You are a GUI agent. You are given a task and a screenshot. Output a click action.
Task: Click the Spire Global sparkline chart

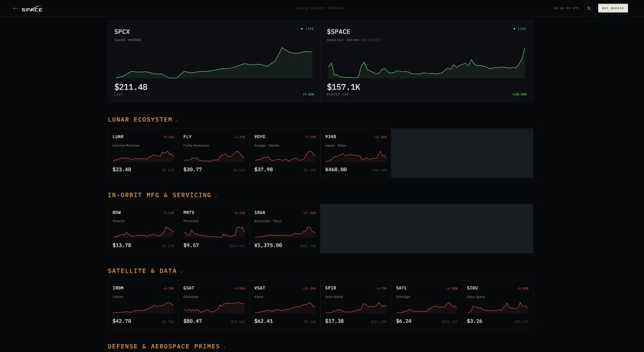(x=356, y=307)
